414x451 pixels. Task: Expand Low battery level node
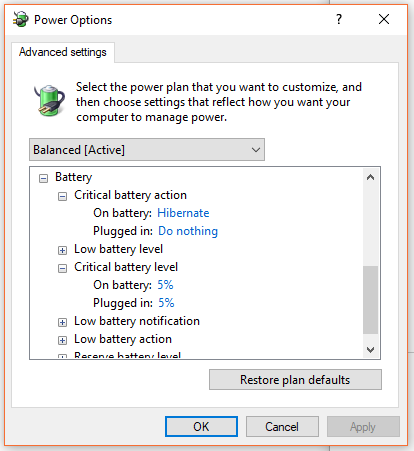(x=62, y=250)
